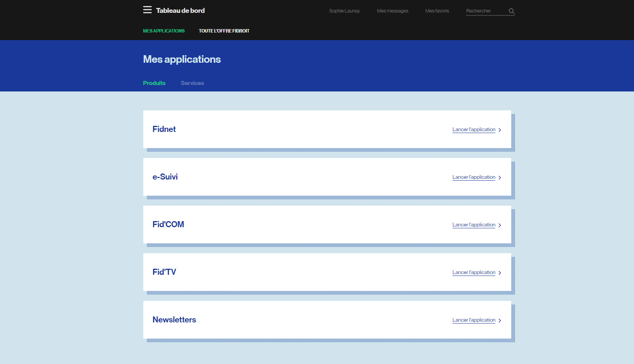Open the hamburger menu icon
The height and width of the screenshot is (364, 634).
(x=147, y=10)
